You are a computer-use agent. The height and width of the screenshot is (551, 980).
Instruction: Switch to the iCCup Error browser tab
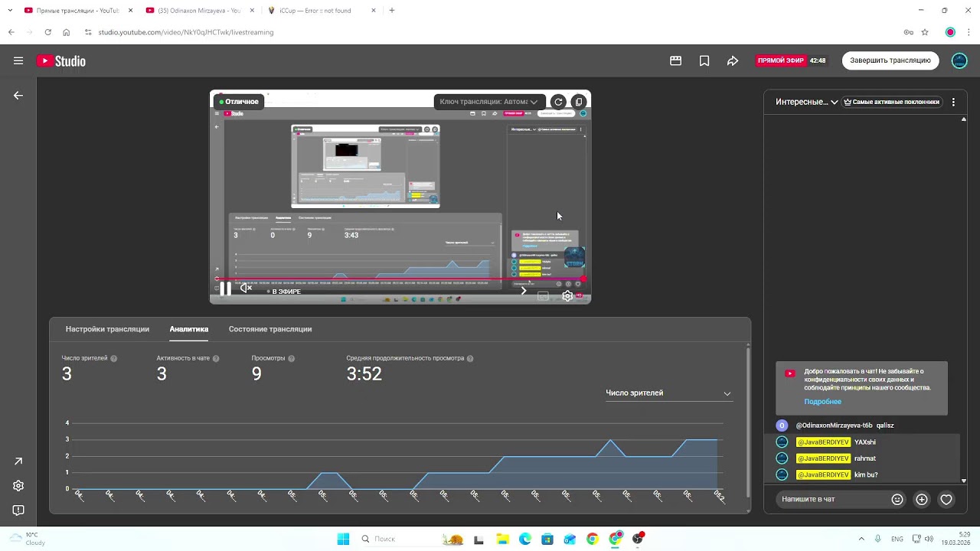322,11
